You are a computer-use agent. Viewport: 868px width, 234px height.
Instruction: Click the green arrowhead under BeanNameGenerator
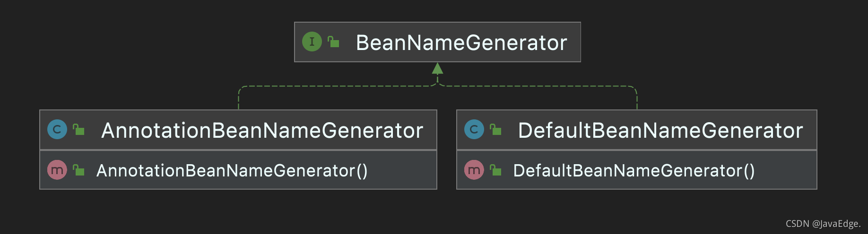438,69
